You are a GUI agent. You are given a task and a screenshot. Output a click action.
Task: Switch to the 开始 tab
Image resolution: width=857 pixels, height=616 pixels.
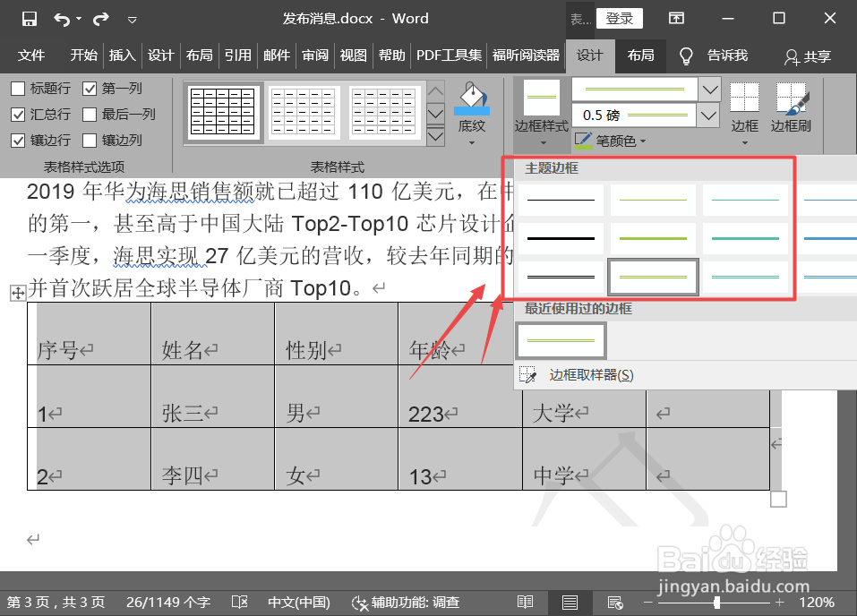[83, 56]
